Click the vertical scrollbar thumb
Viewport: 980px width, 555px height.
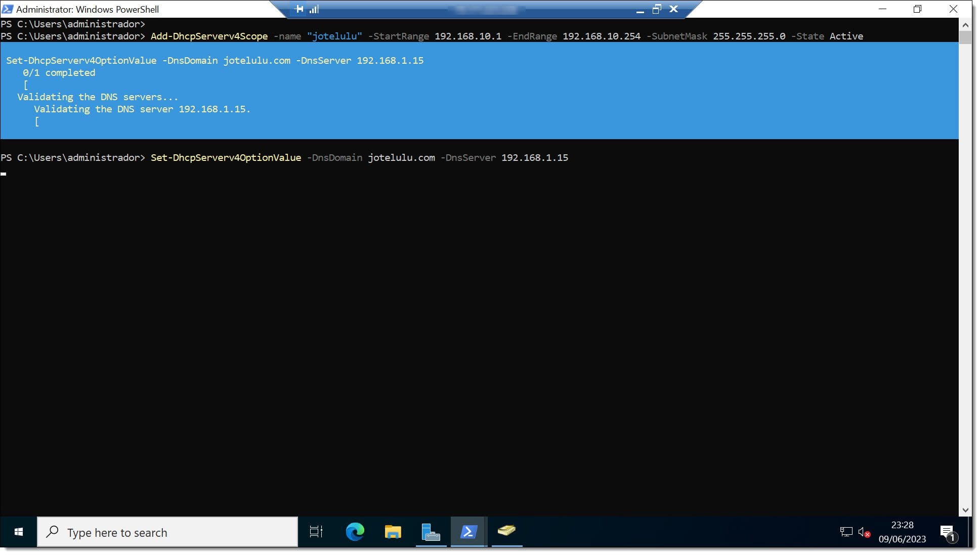pyautogui.click(x=965, y=37)
